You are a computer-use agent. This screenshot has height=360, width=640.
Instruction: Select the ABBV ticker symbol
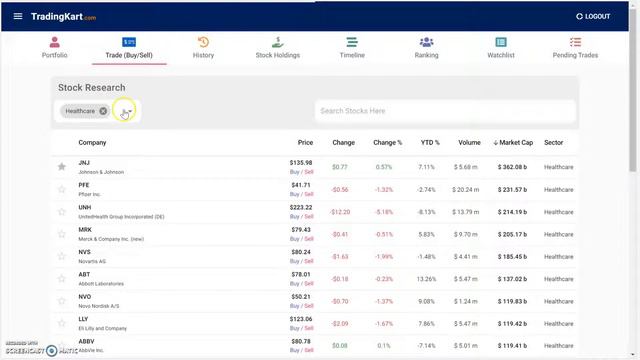pos(87,341)
